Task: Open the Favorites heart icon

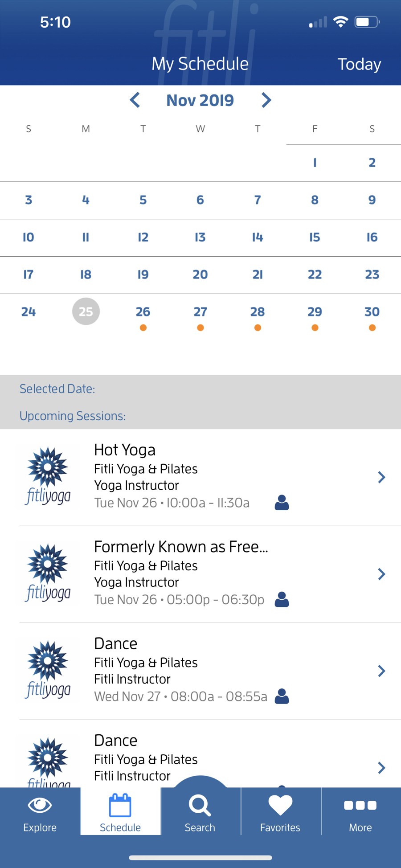Action: (x=280, y=806)
